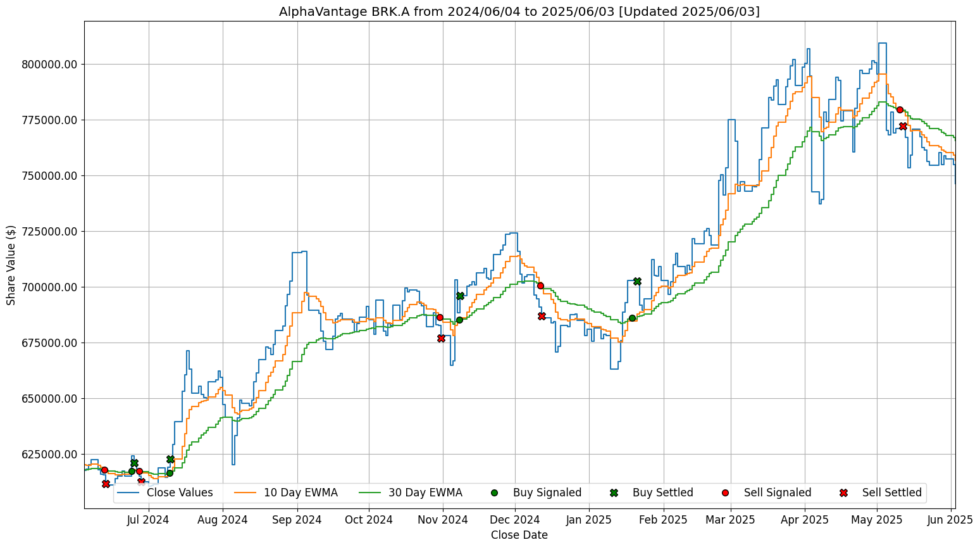Screen dimensions: 980x547
Task: Click the 'Apr 2025' x-axis tick label
Action: coord(805,520)
